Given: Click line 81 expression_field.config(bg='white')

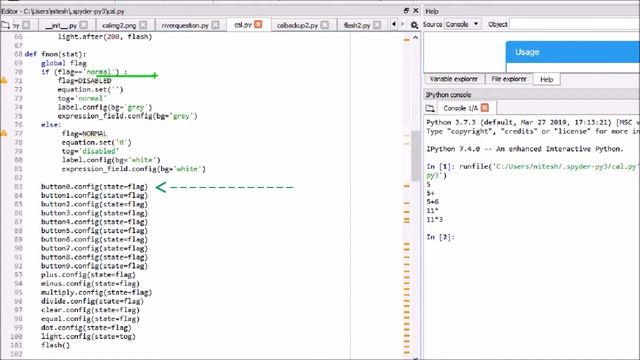Looking at the screenshot, I should click(x=133, y=169).
